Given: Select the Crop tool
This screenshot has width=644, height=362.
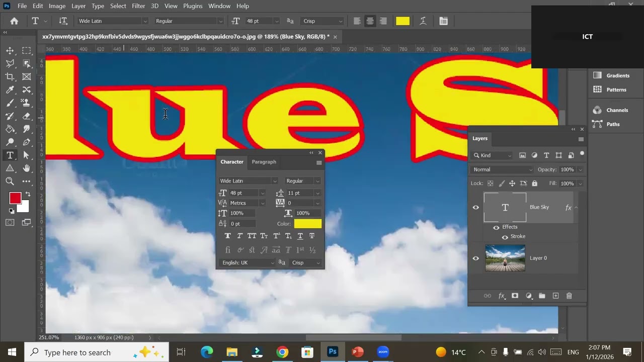Looking at the screenshot, I should tap(10, 77).
